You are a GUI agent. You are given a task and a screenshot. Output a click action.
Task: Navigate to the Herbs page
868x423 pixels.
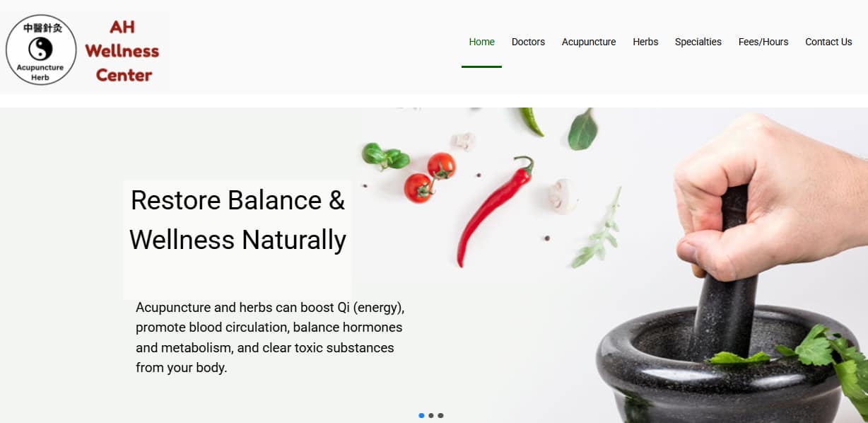click(645, 42)
